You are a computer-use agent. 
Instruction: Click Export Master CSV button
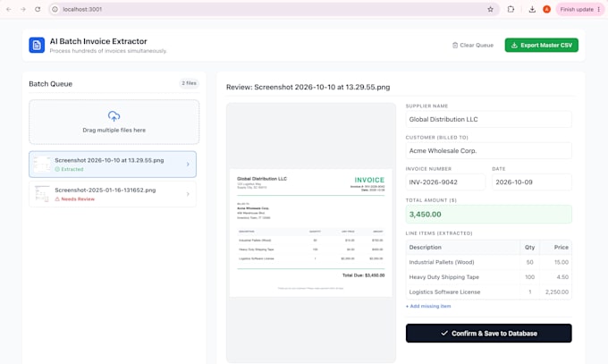click(x=541, y=45)
